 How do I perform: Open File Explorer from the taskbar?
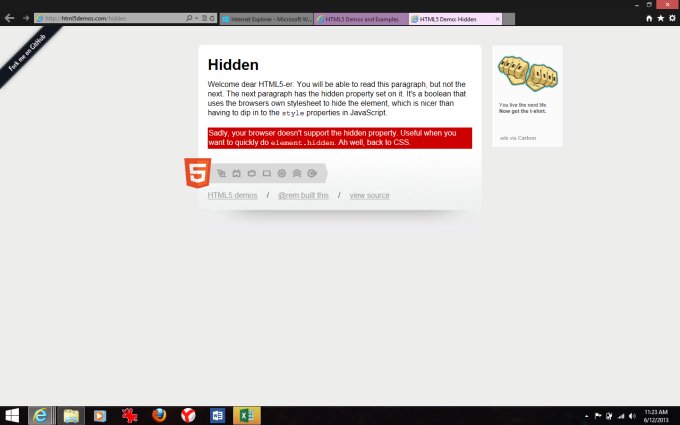tap(71, 415)
